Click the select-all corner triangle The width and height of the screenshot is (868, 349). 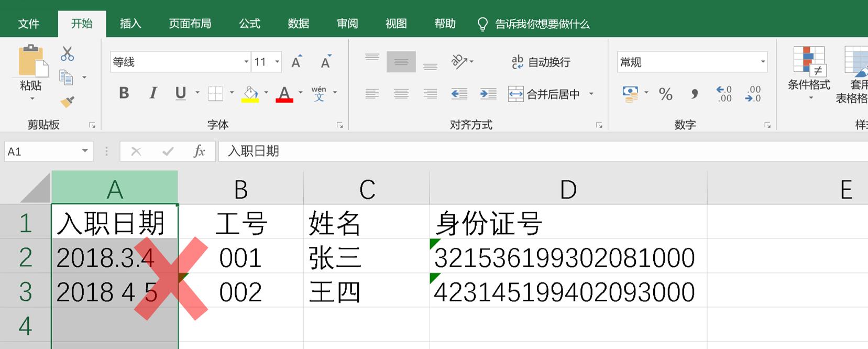click(35, 188)
